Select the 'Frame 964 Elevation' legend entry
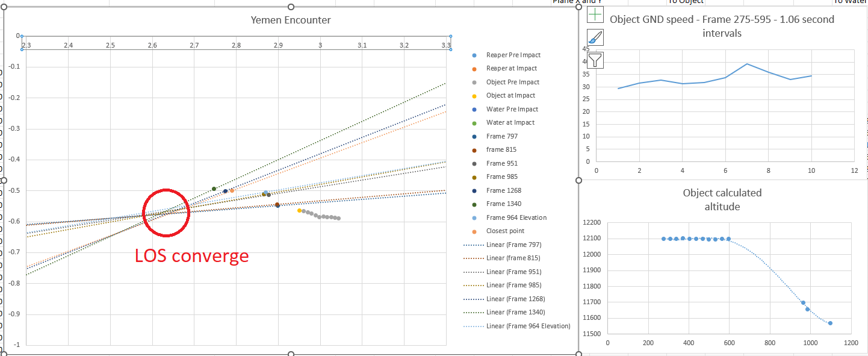 (516, 217)
